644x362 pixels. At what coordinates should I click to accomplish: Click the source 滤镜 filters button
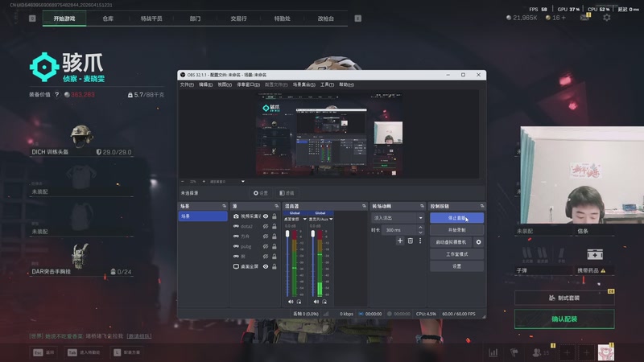click(287, 193)
